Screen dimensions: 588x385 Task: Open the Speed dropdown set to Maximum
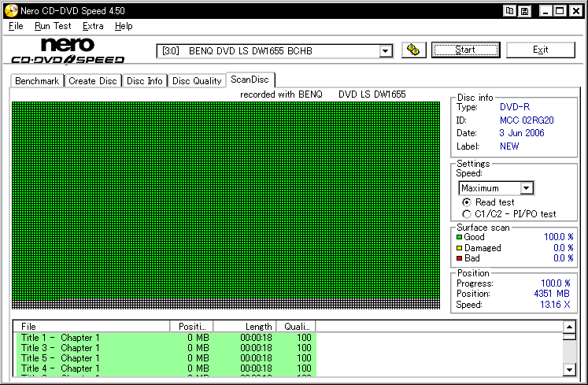click(x=496, y=188)
